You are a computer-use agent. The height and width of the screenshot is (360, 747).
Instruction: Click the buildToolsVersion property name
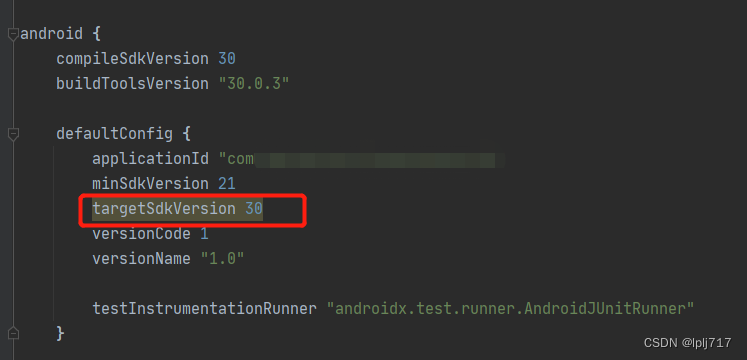click(x=132, y=84)
